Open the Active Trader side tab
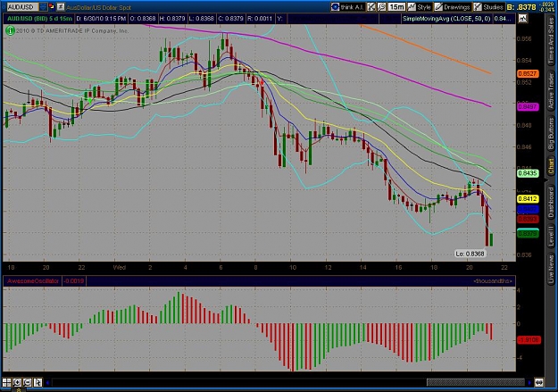This screenshot has width=558, height=392. click(551, 91)
